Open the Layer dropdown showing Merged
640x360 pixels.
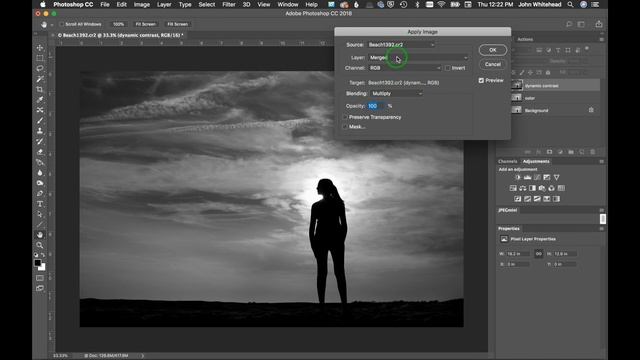click(418, 58)
